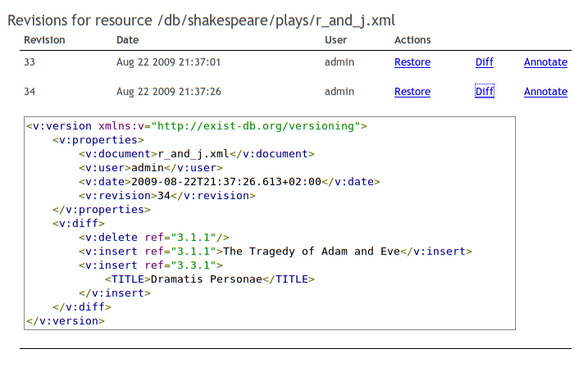Viewport: 588px width, 367px height.
Task: Click the inserted text The Tragedy of Adam and Eve
Action: coord(312,251)
